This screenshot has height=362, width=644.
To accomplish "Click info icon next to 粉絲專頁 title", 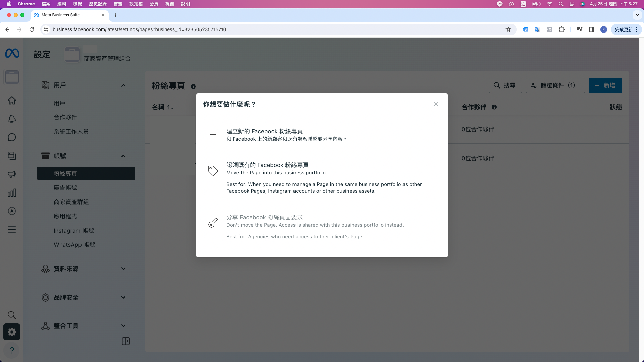I will click(193, 86).
